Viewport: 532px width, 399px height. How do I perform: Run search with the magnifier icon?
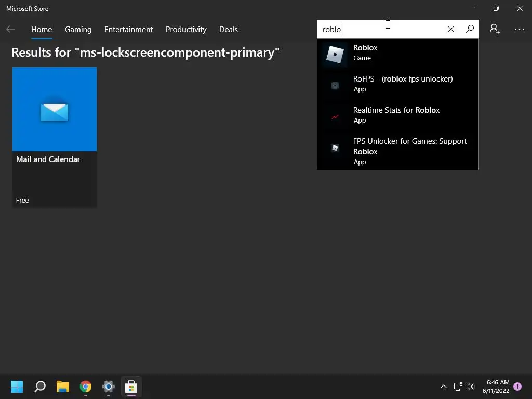click(470, 29)
